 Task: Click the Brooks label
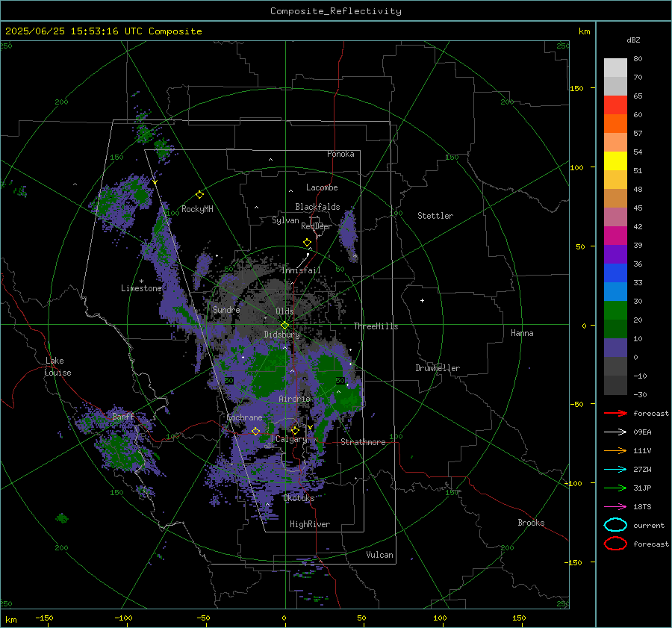pos(531,523)
